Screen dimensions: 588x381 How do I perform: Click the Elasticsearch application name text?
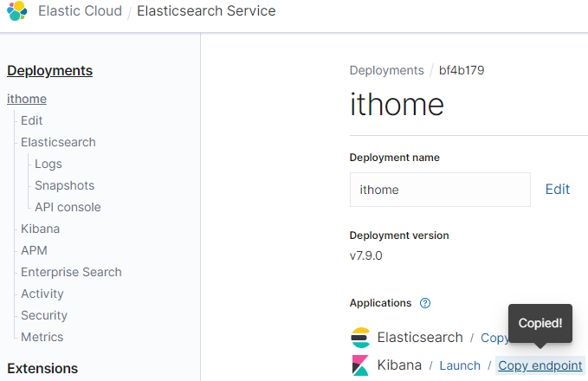pyautogui.click(x=420, y=337)
